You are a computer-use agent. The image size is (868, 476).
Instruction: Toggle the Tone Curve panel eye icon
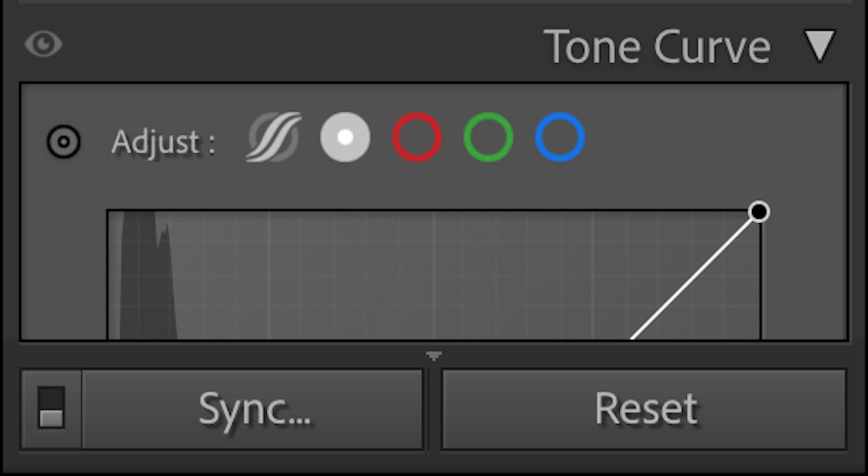[x=43, y=45]
